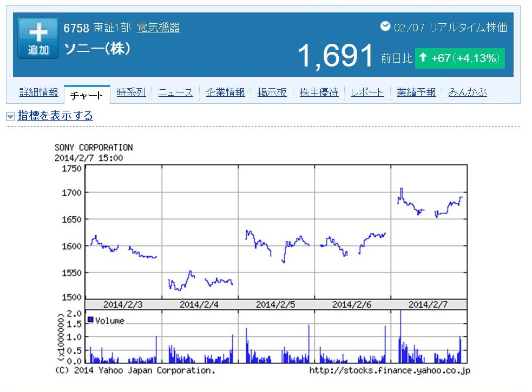Click the 2014/2/3 date label

123,304
